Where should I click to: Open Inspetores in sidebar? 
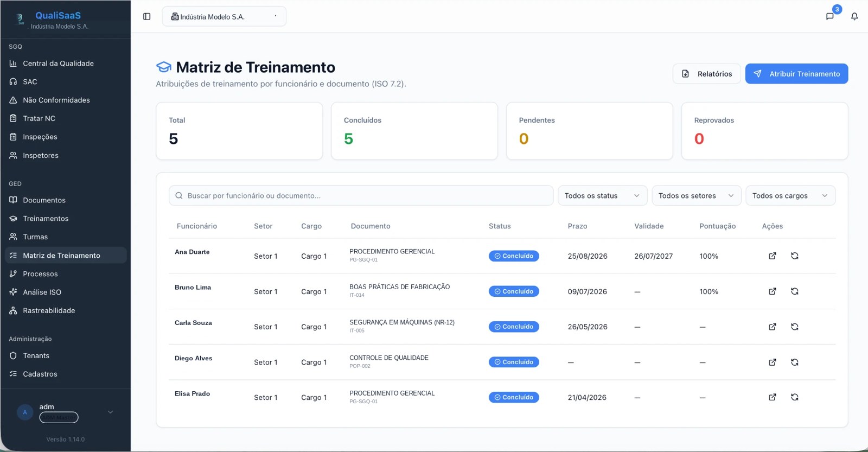tap(66, 155)
